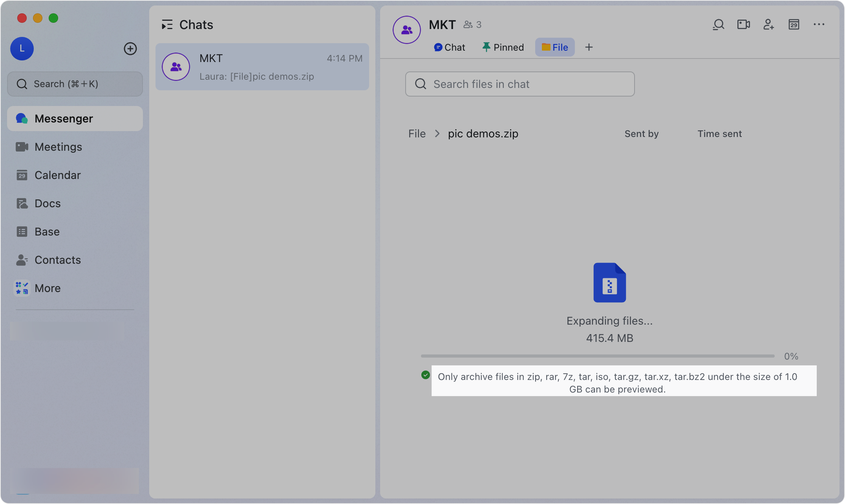Image resolution: width=845 pixels, height=504 pixels.
Task: Click the file expansion progress bar
Action: point(597,356)
